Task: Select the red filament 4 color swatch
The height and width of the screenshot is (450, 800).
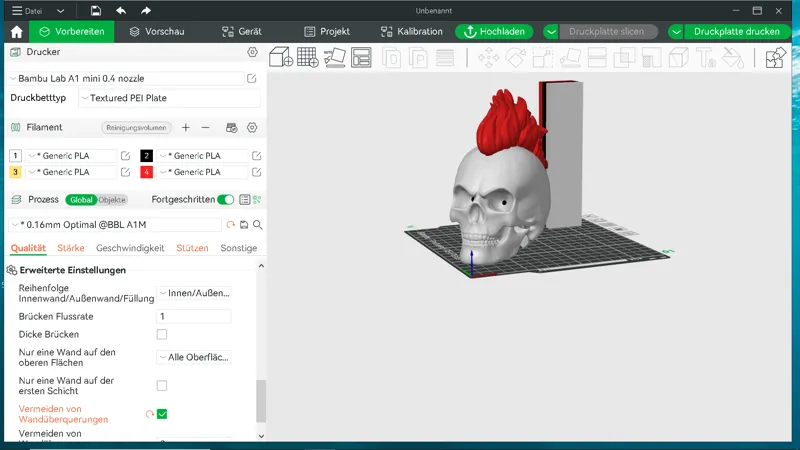Action: point(146,172)
